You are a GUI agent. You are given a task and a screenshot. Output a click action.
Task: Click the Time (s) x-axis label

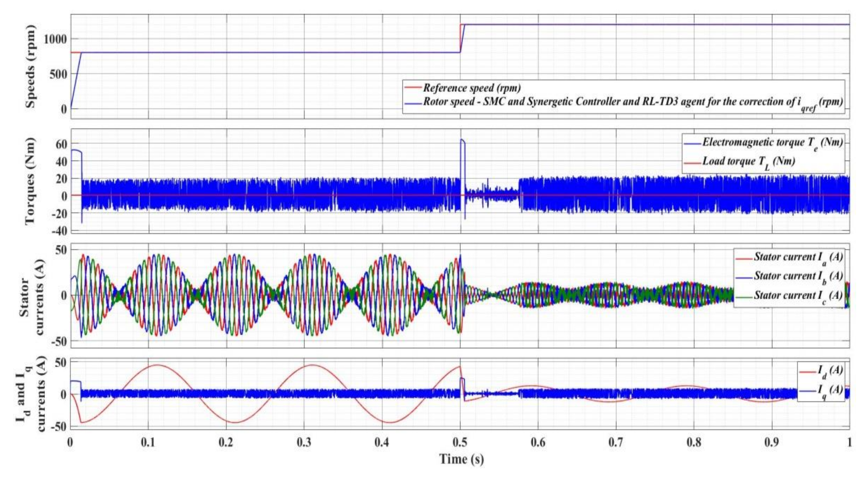(461, 459)
